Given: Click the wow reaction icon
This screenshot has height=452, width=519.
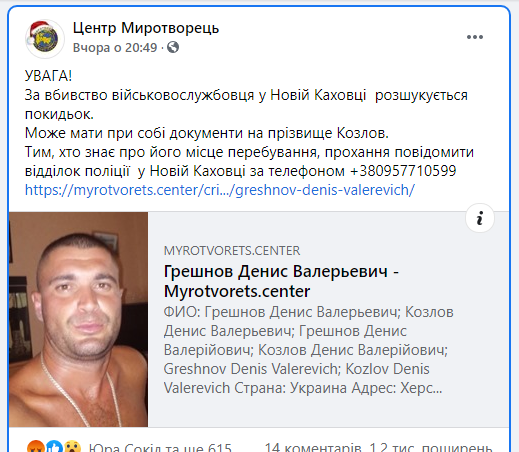Looking at the screenshot, I should 72,446.
